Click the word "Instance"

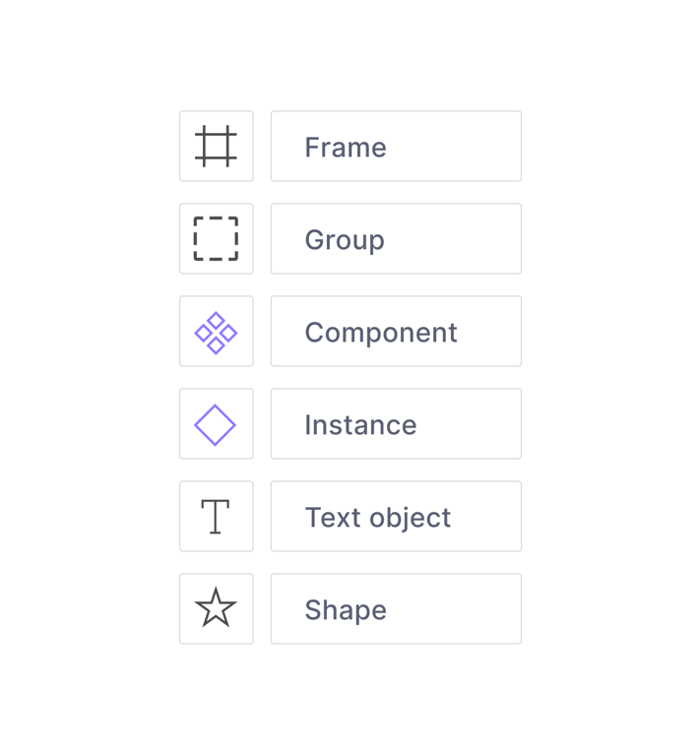click(360, 425)
